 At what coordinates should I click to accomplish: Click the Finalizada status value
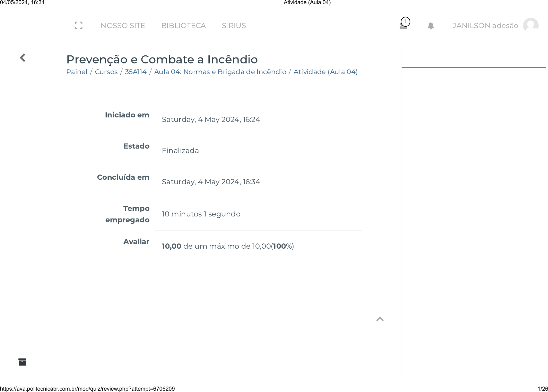tap(180, 151)
